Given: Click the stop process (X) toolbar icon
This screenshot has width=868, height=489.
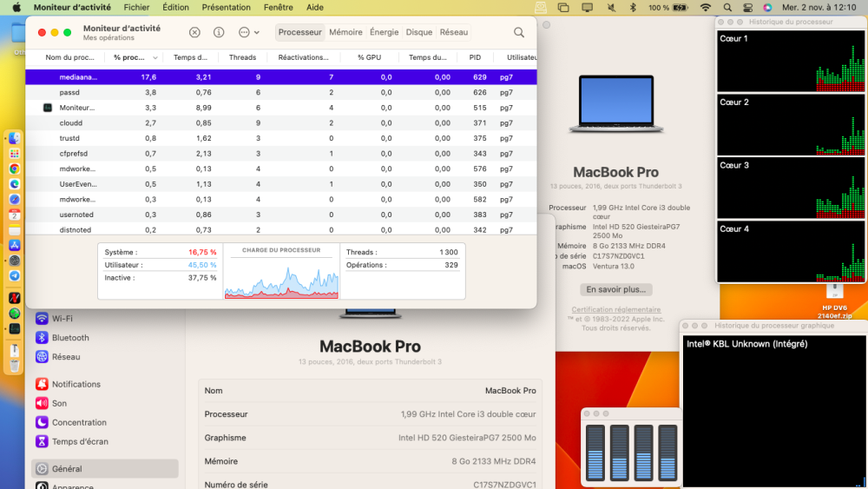Looking at the screenshot, I should 194,32.
